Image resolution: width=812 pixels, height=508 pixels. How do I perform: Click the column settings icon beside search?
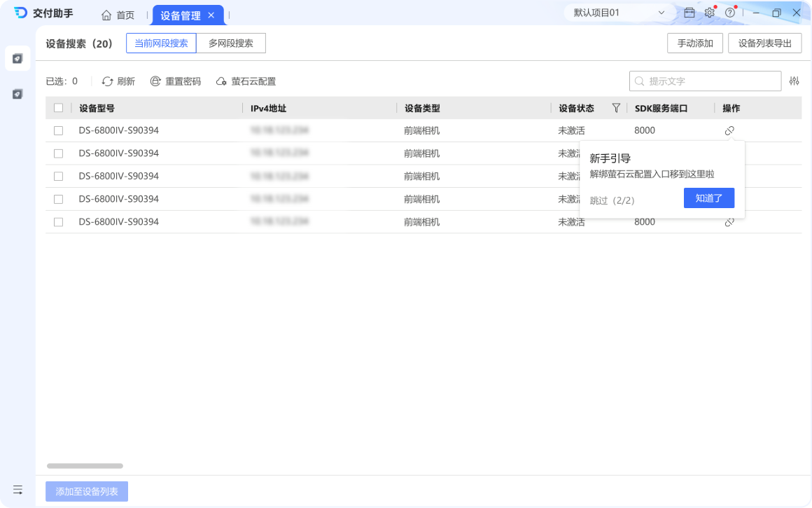tap(794, 81)
